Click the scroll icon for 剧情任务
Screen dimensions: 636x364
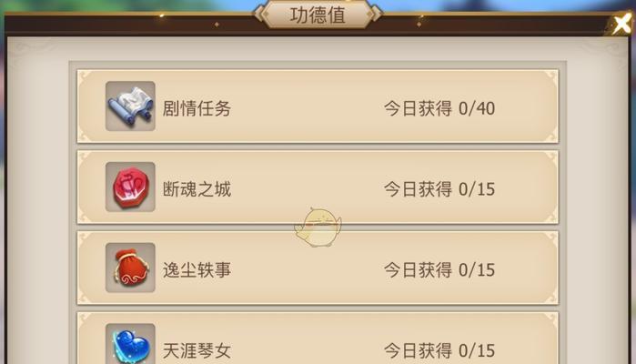[130, 106]
